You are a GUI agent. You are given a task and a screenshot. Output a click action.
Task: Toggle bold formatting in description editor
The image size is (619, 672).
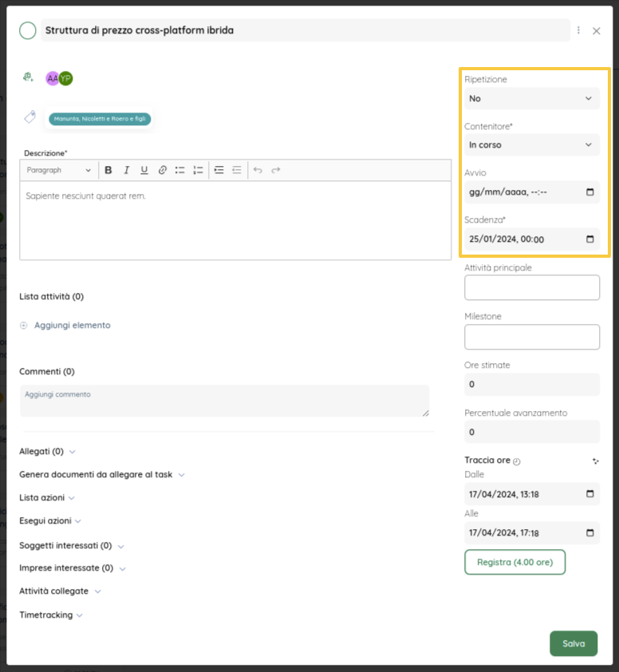pyautogui.click(x=108, y=170)
